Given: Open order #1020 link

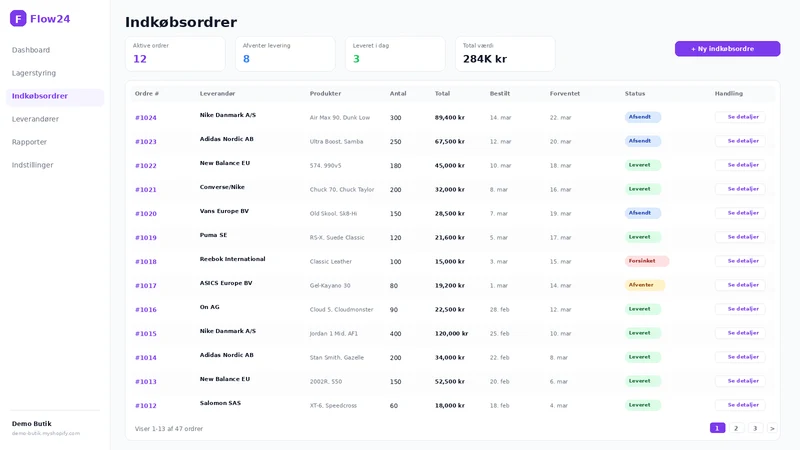Looking at the screenshot, I should tap(145, 214).
